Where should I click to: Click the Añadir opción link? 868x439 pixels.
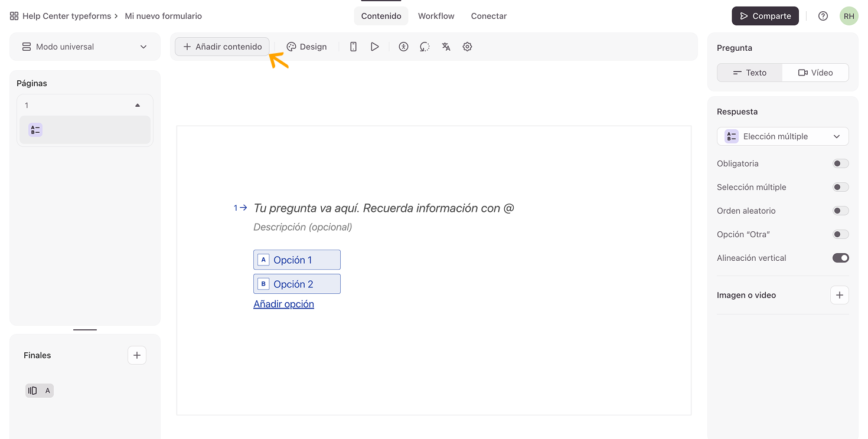point(283,304)
